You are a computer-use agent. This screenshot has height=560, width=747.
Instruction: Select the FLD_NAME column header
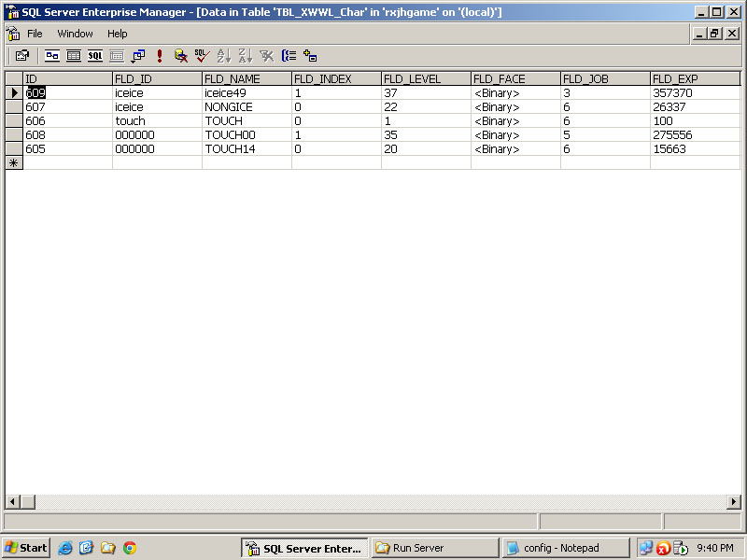coord(247,78)
